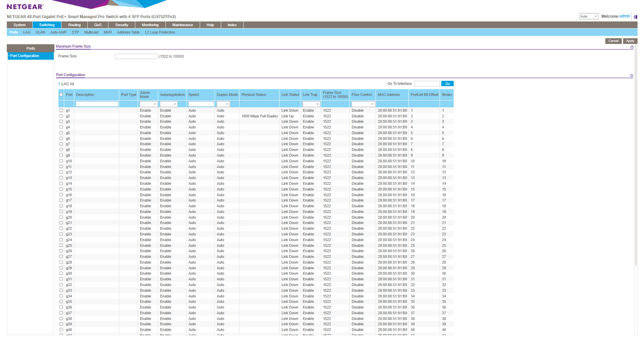This screenshot has width=644, height=337.
Task: Click the logout icon beside admin
Action: [x=634, y=17]
